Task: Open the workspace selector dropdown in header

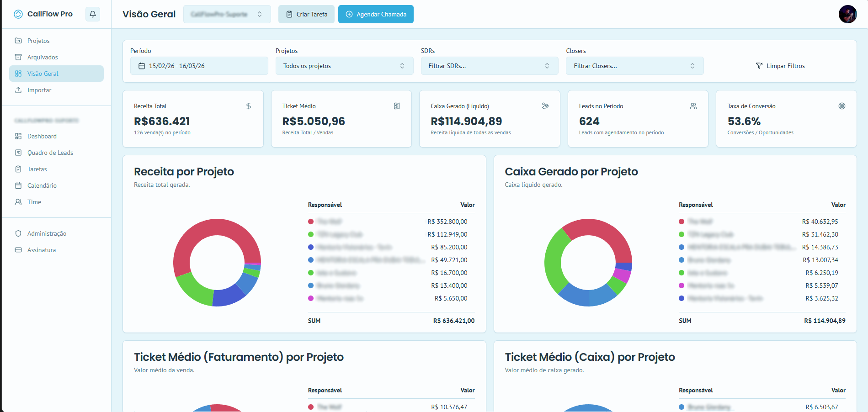Action: pos(227,14)
